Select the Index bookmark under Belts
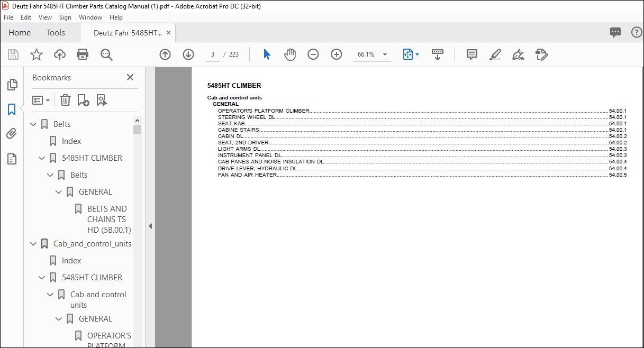Image resolution: width=644 pixels, height=348 pixels. coord(71,141)
